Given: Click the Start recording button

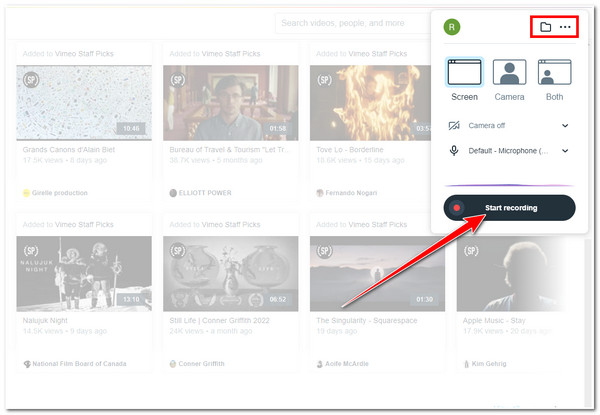Looking at the screenshot, I should (509, 208).
